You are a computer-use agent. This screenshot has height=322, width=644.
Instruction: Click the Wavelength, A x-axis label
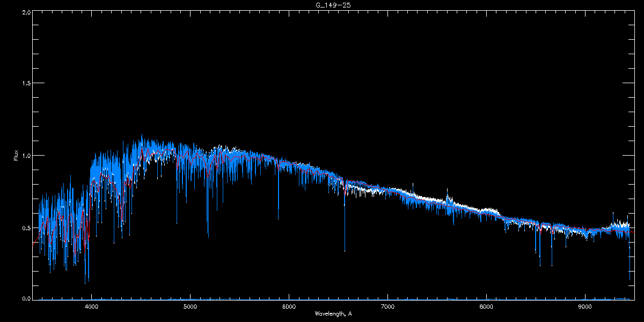click(x=333, y=313)
